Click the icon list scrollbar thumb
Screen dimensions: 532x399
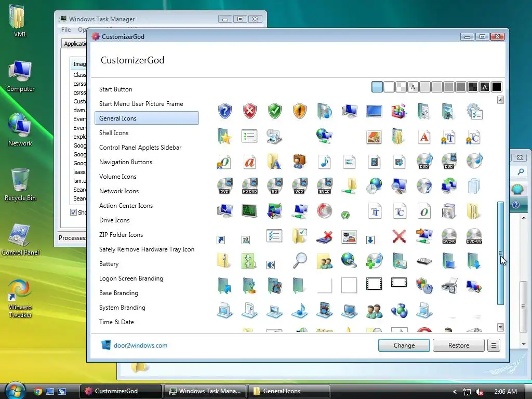(500, 253)
